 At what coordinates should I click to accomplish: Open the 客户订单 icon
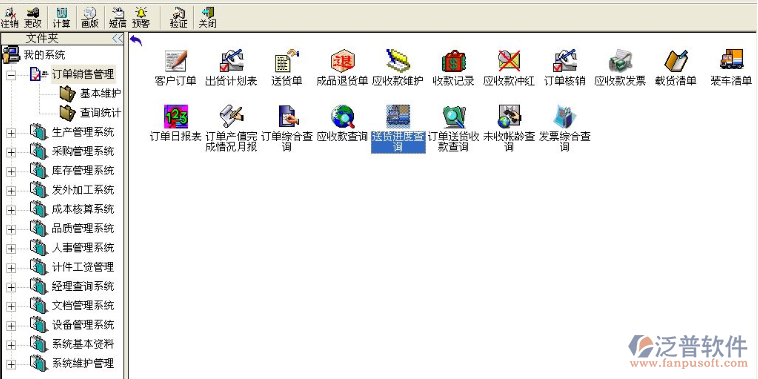coord(175,61)
